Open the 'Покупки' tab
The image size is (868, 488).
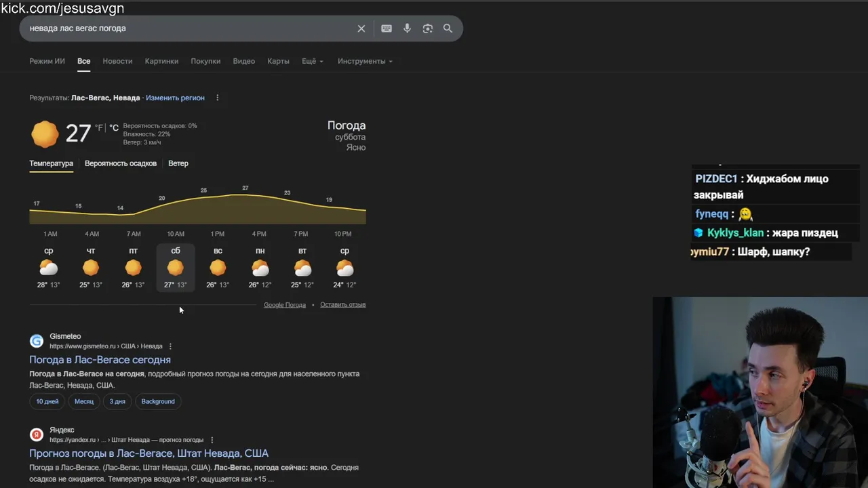(205, 61)
